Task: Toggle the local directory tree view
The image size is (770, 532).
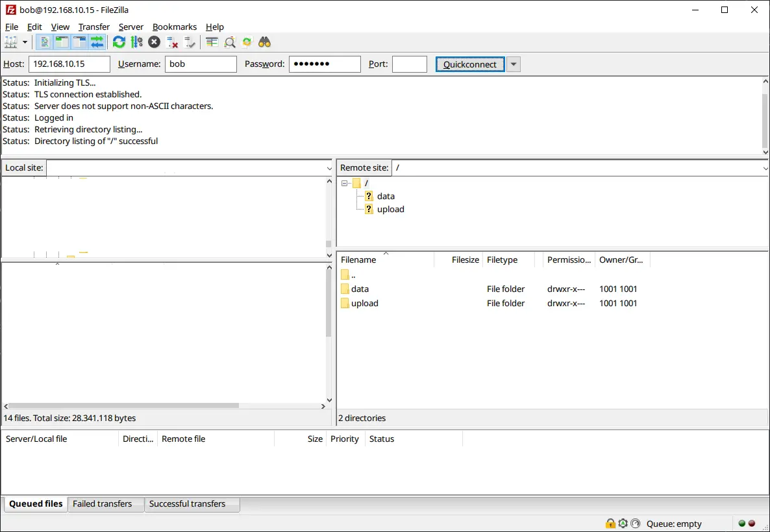Action: tap(62, 42)
